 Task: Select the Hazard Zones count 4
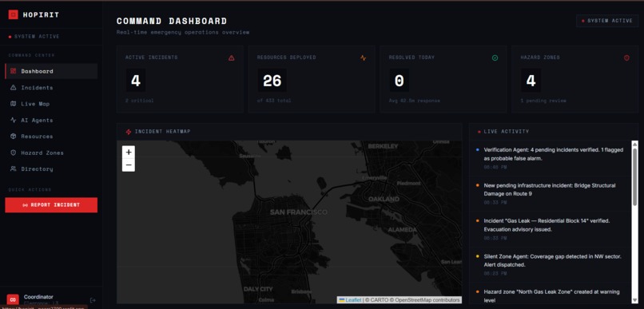tap(531, 81)
